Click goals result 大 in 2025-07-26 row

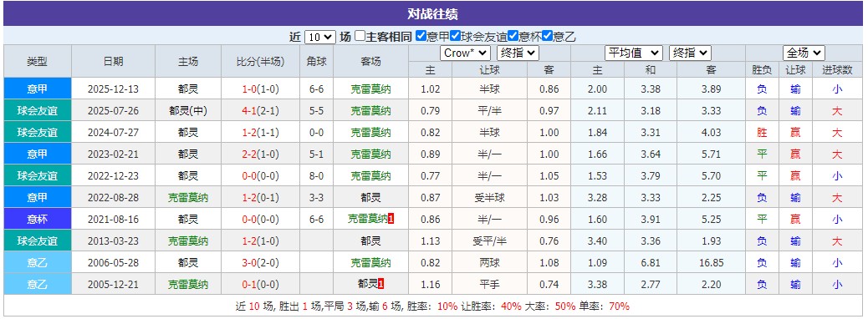pyautogui.click(x=837, y=110)
